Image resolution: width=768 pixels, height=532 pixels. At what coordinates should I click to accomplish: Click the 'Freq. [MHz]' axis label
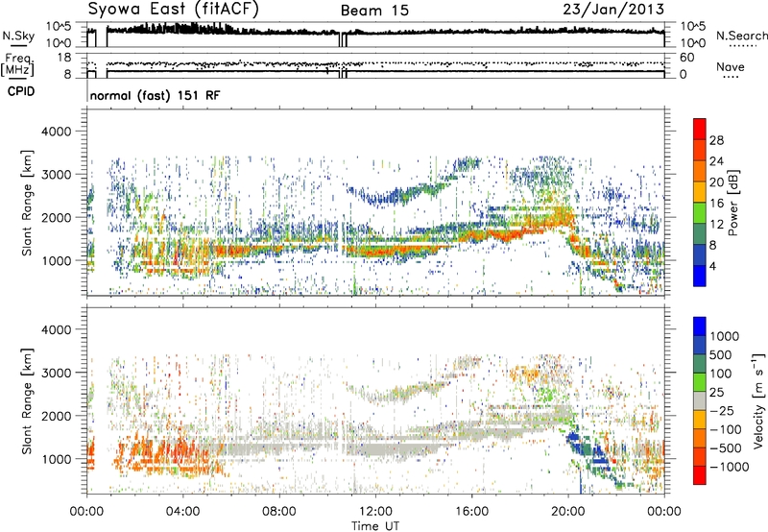point(17,64)
